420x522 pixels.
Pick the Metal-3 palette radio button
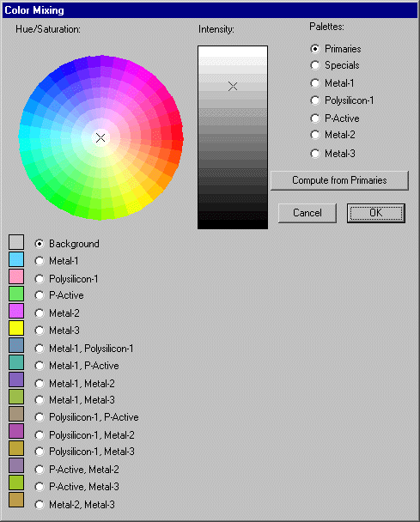(314, 154)
